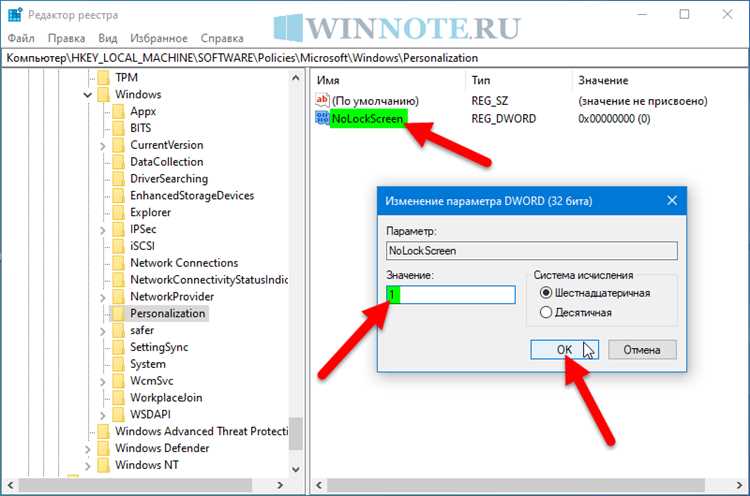Click the SettingSync folder icon
The image size is (750, 496).
[118, 347]
